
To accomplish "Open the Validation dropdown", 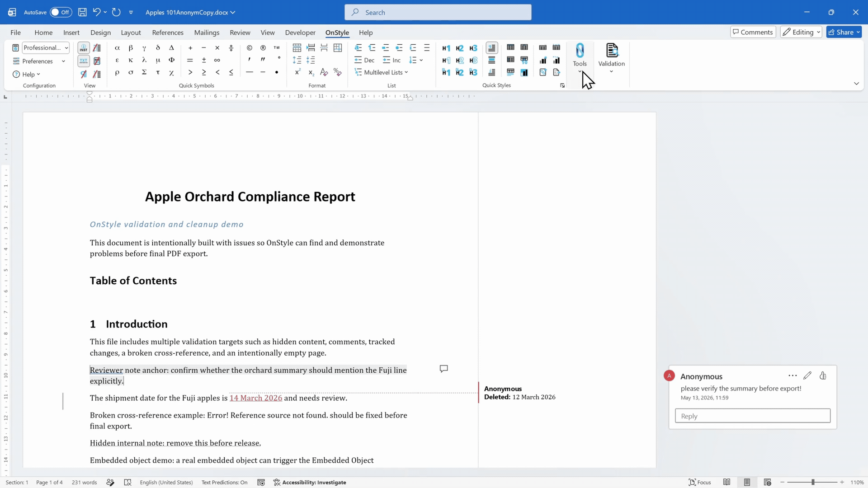I will pyautogui.click(x=611, y=58).
